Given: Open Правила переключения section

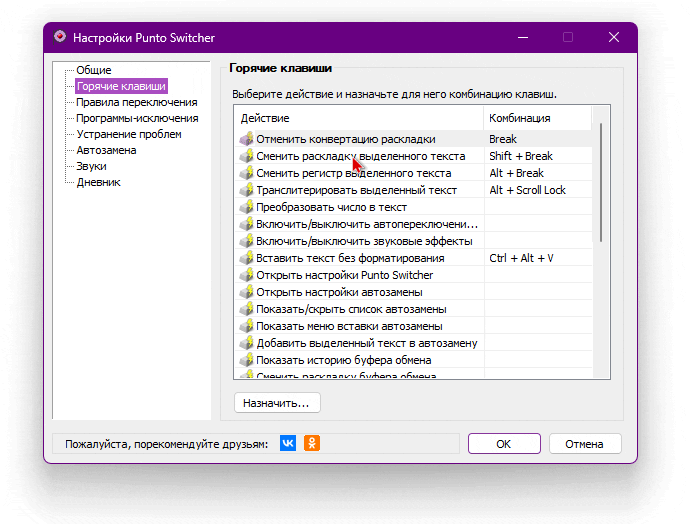Looking at the screenshot, I should tap(137, 102).
